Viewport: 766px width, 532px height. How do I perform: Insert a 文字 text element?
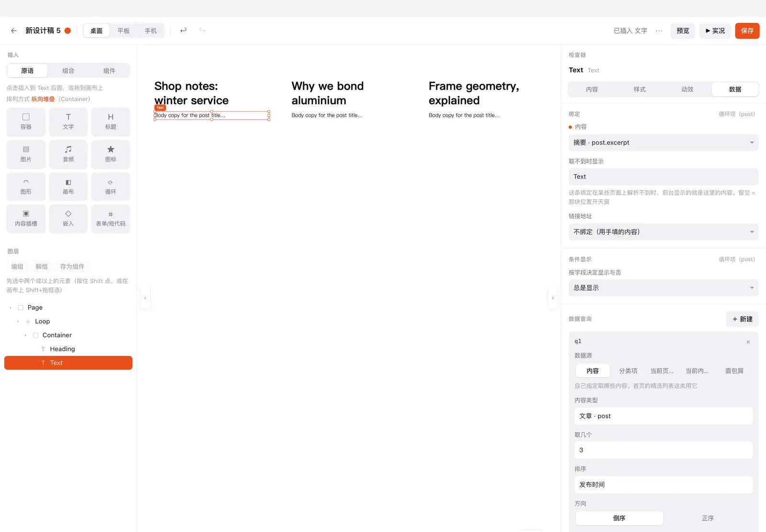(68, 122)
